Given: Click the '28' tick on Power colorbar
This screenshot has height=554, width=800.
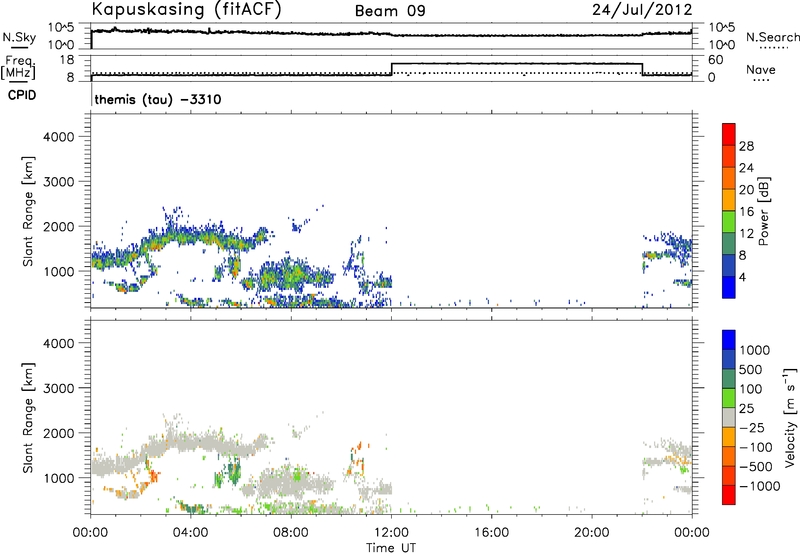Looking at the screenshot, I should pos(746,146).
